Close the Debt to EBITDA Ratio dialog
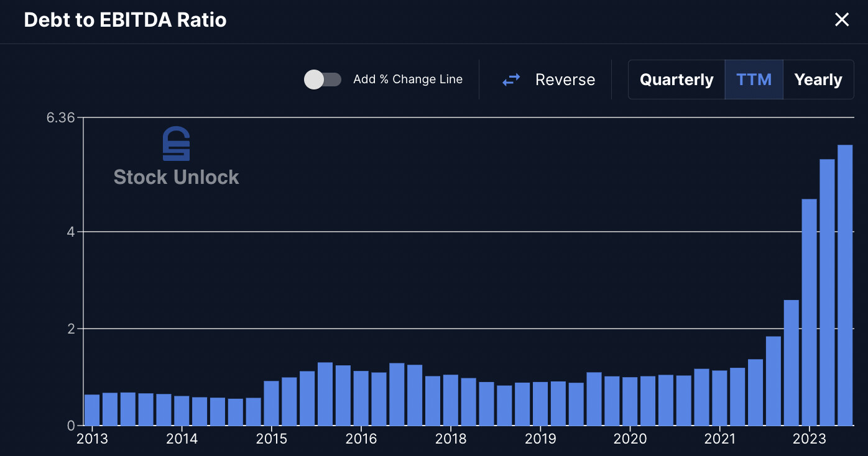This screenshot has width=868, height=456. click(x=841, y=20)
